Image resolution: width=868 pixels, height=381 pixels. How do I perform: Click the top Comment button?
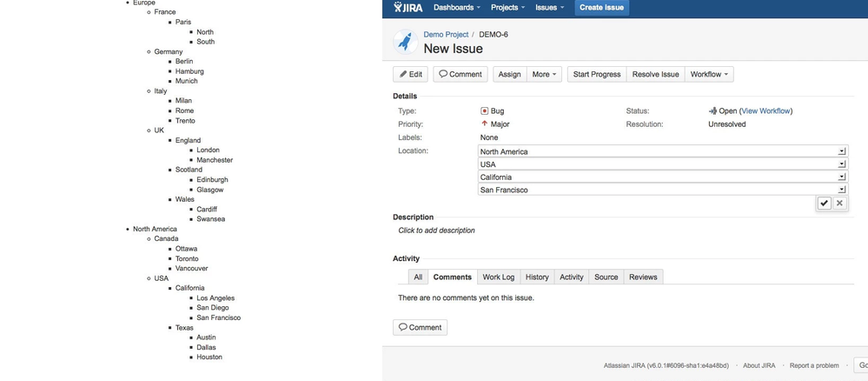460,74
